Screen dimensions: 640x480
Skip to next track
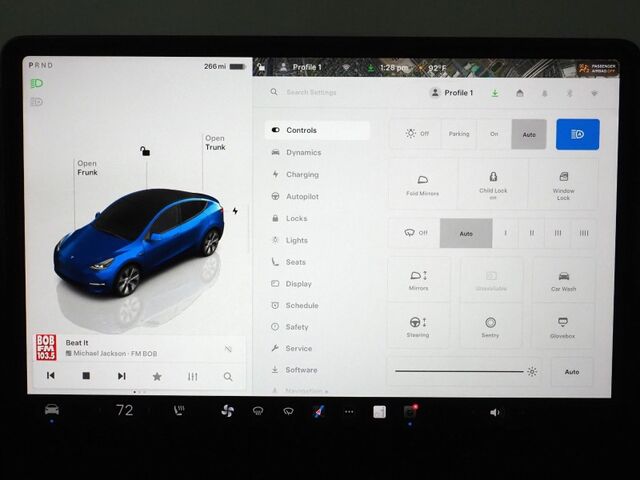pos(121,376)
